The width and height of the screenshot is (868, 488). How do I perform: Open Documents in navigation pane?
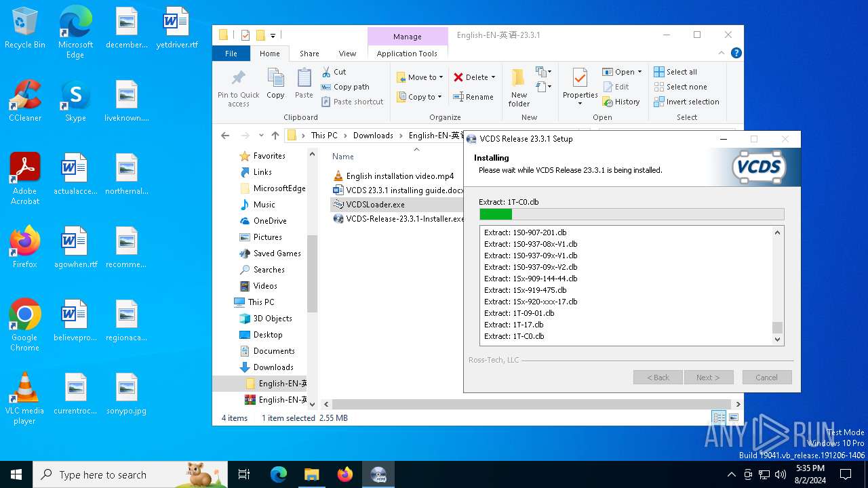pyautogui.click(x=274, y=351)
